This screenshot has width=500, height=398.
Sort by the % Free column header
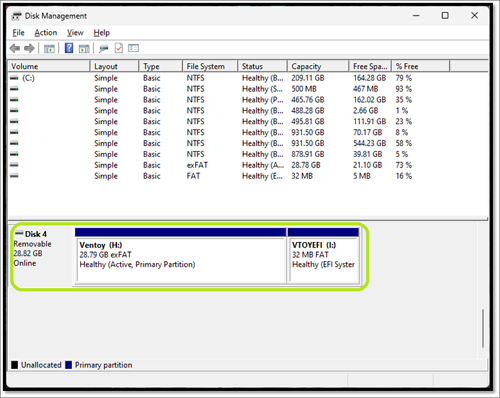pyautogui.click(x=421, y=66)
